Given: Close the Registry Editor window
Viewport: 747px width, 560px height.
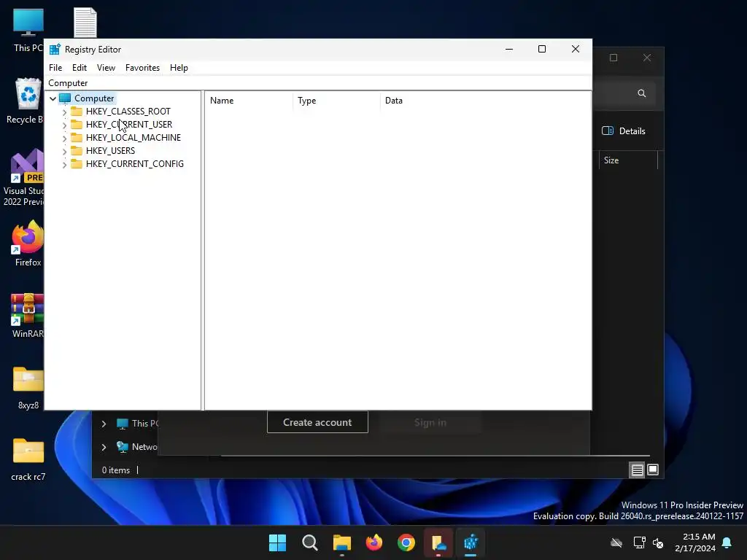Looking at the screenshot, I should click(576, 49).
